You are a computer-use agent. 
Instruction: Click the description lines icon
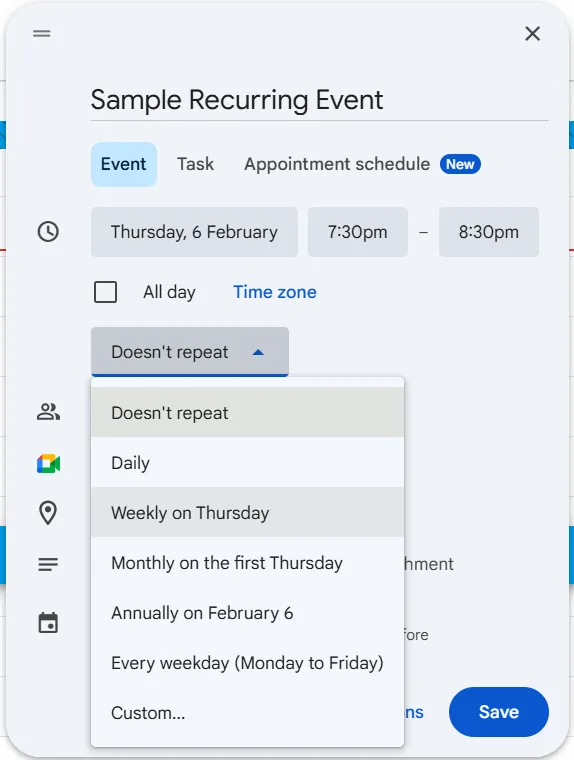48,564
